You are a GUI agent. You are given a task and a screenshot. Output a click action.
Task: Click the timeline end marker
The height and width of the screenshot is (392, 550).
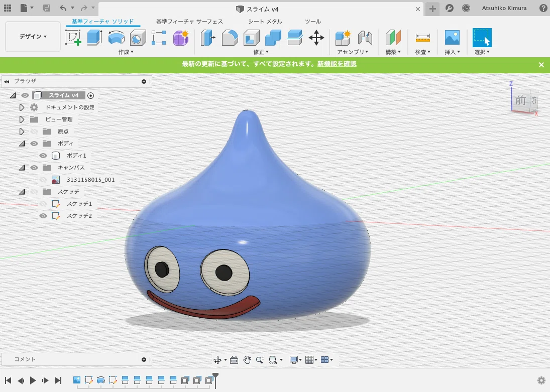pos(215,380)
